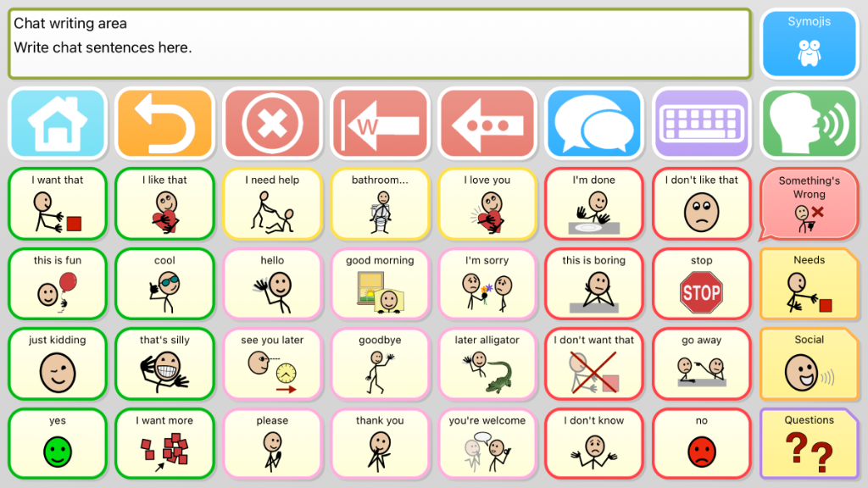Select the 'later alligator' tile
The height and width of the screenshot is (488, 868).
point(487,364)
